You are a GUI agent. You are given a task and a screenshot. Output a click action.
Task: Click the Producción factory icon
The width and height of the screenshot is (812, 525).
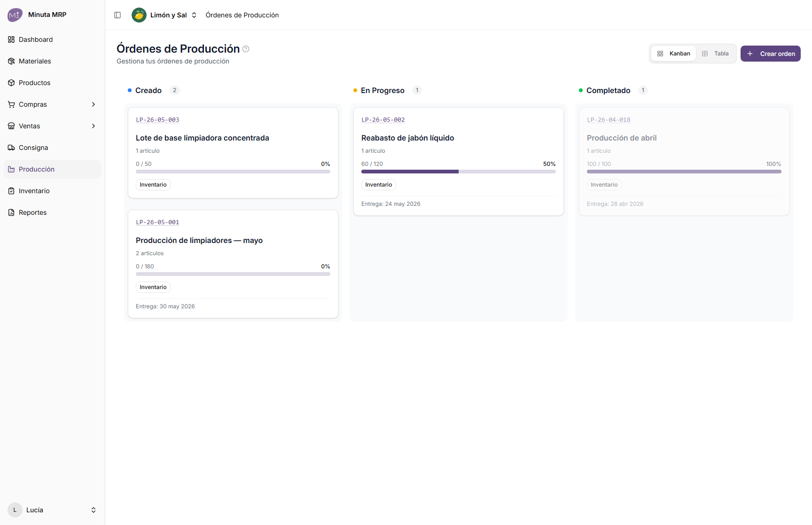pyautogui.click(x=11, y=169)
